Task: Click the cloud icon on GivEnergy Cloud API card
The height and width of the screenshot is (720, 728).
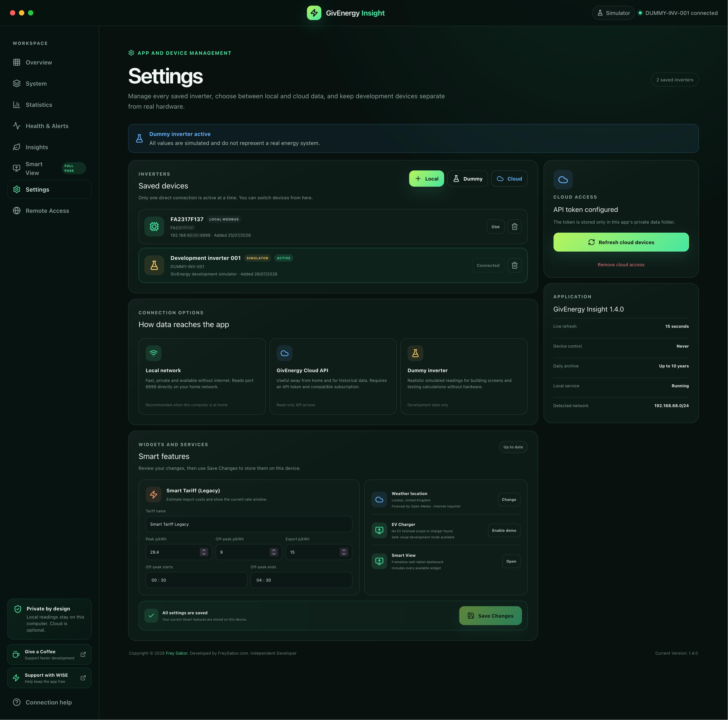Action: tap(284, 353)
